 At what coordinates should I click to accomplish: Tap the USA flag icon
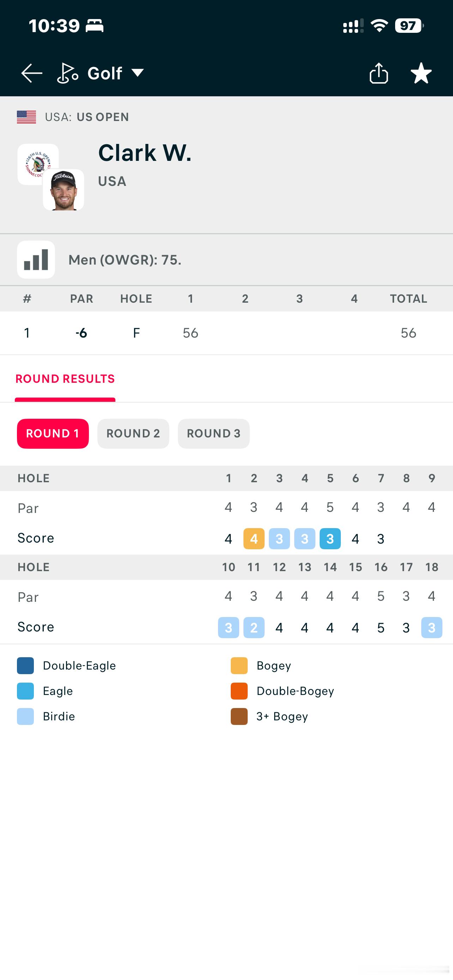pos(26,117)
